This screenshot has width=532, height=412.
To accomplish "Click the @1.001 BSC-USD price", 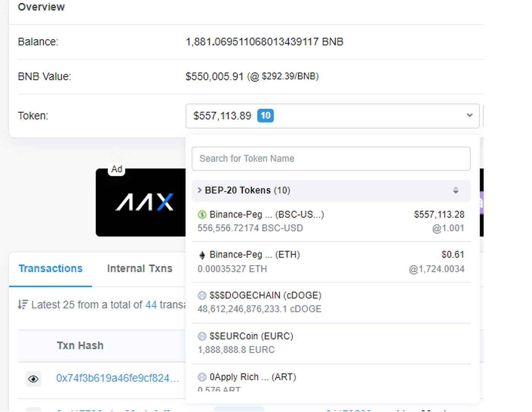I will (448, 228).
